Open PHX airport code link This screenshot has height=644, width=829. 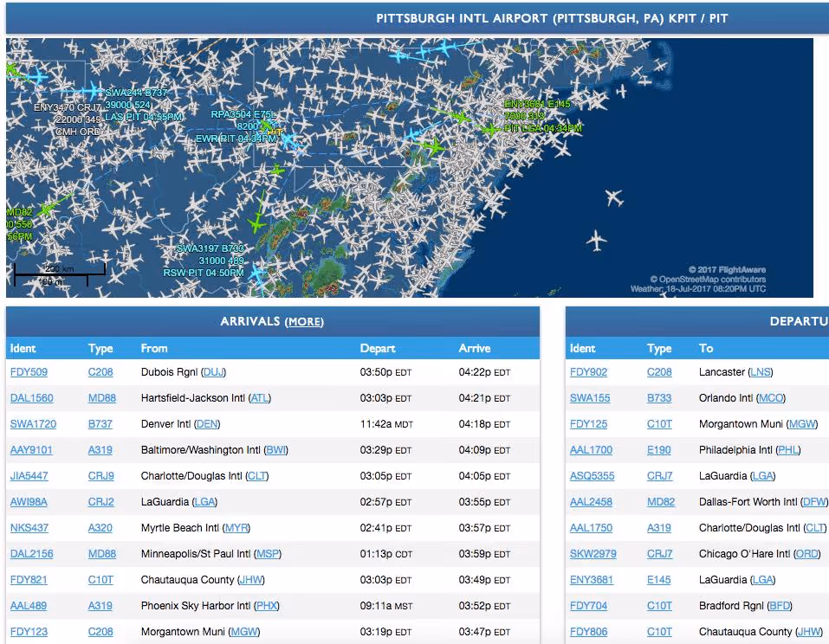[x=267, y=605]
